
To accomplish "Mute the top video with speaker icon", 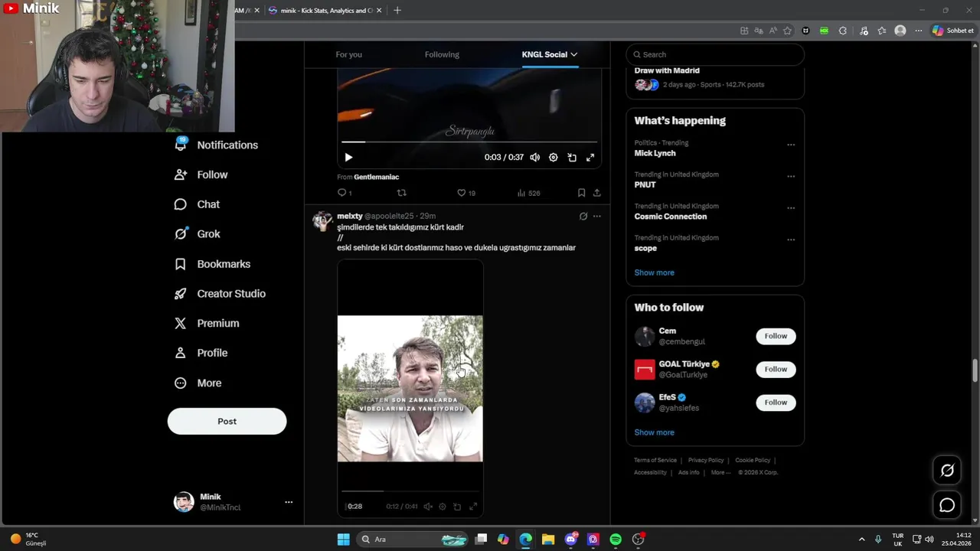I will (x=534, y=158).
